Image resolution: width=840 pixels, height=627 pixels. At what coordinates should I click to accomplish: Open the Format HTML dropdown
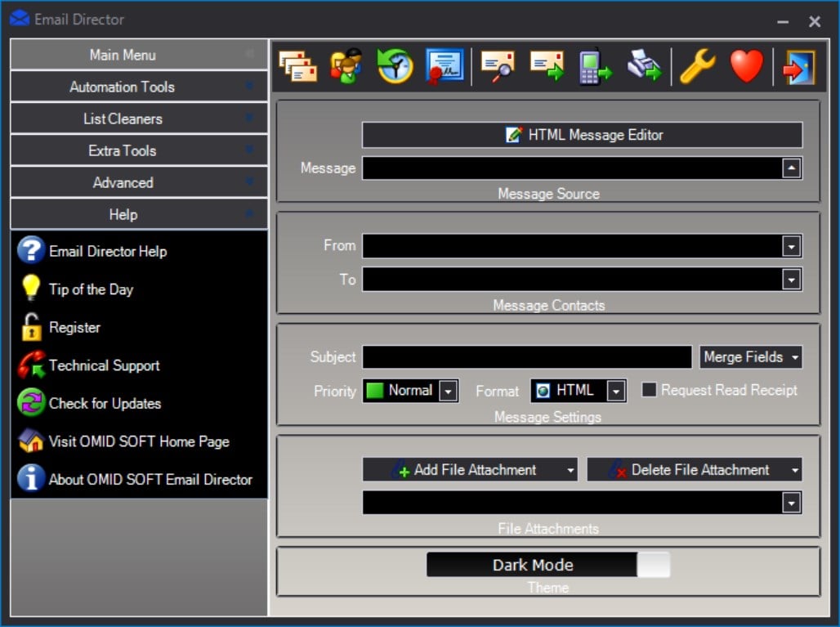pyautogui.click(x=616, y=392)
